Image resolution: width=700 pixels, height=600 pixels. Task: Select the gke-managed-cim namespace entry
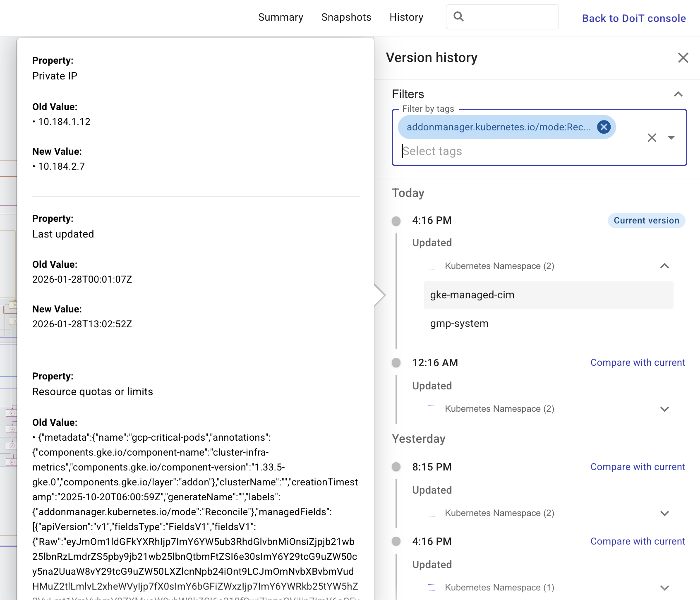[472, 295]
